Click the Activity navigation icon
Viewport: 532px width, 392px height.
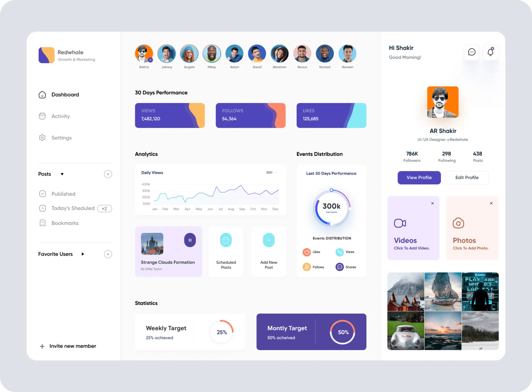tap(42, 116)
